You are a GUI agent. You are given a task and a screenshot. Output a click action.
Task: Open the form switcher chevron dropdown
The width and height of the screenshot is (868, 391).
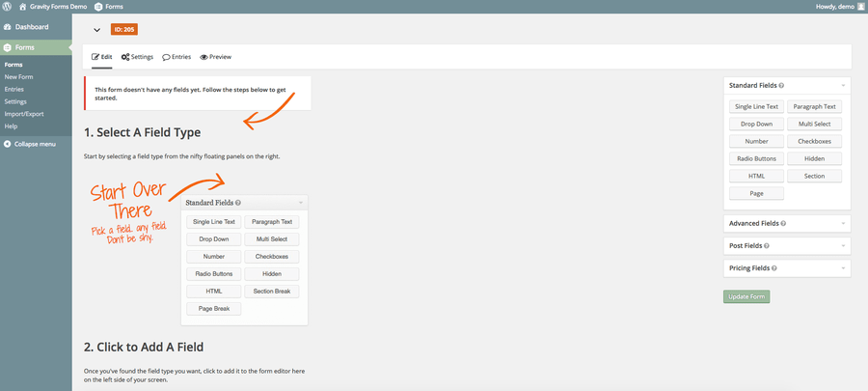pos(97,30)
